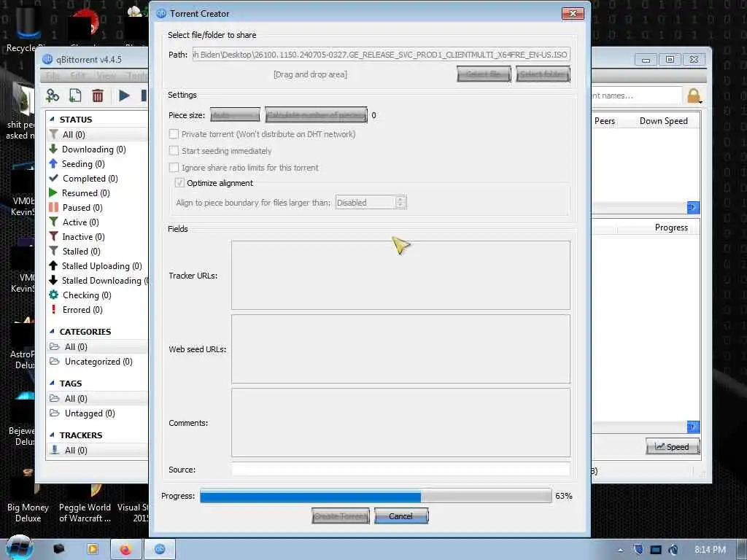The width and height of the screenshot is (747, 560).
Task: Open the Piece size Auto dropdown
Action: [x=235, y=114]
